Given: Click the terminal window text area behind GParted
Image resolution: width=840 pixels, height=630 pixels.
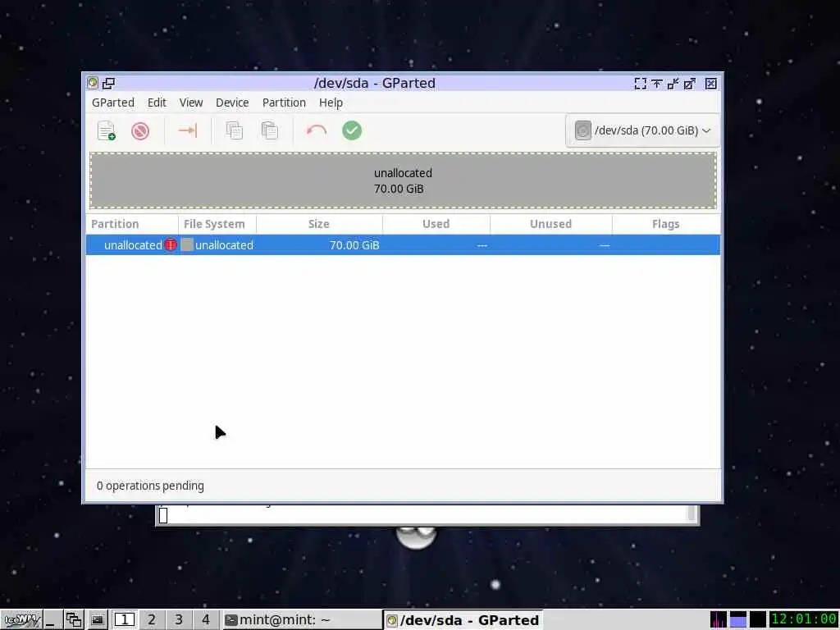Looking at the screenshot, I should [423, 514].
